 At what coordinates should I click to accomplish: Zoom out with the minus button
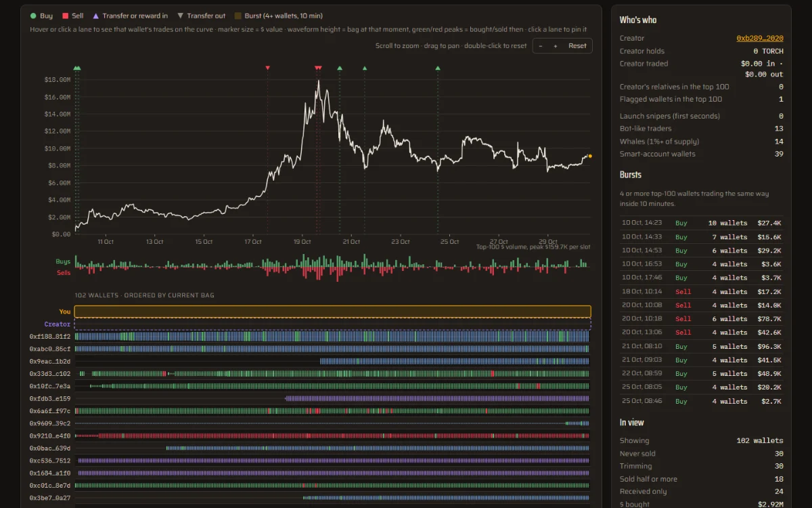541,46
